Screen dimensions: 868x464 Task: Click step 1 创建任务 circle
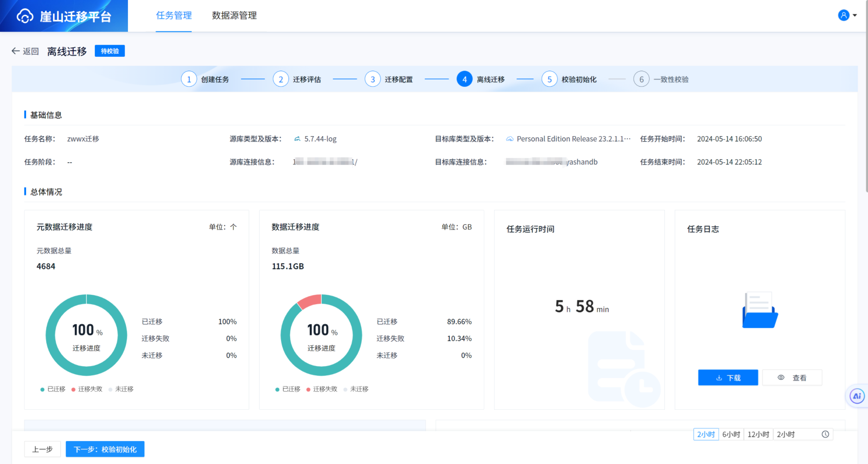(x=189, y=79)
